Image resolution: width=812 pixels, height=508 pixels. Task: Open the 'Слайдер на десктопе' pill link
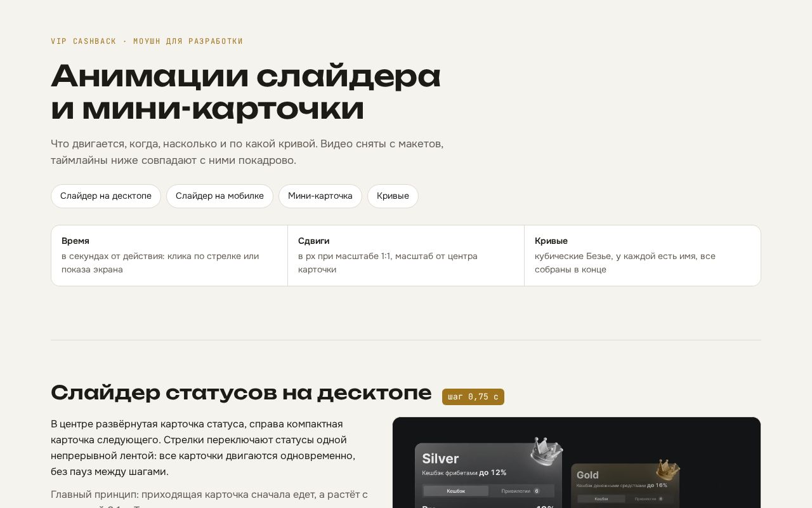106,196
